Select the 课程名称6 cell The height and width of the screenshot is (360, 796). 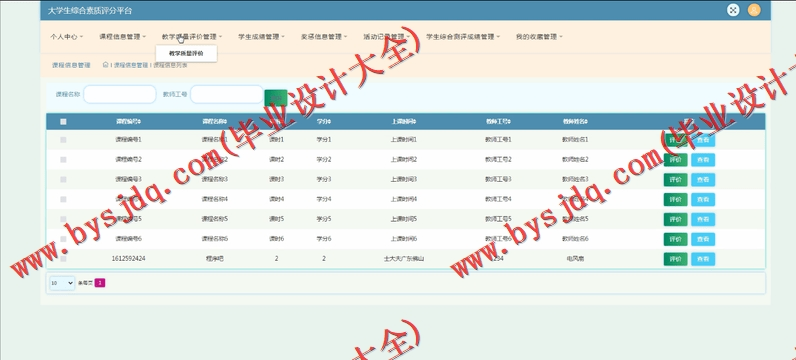pos(215,239)
